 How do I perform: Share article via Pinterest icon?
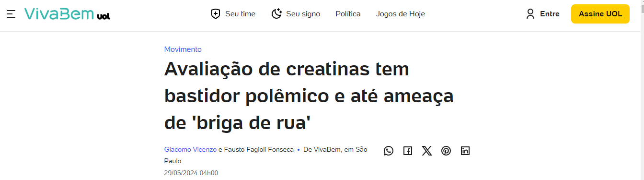(x=446, y=151)
